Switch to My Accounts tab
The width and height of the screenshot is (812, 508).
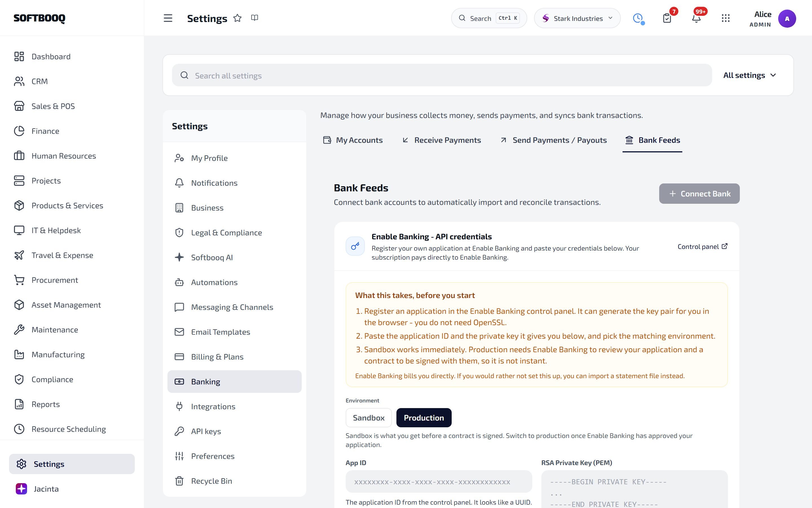click(x=353, y=140)
